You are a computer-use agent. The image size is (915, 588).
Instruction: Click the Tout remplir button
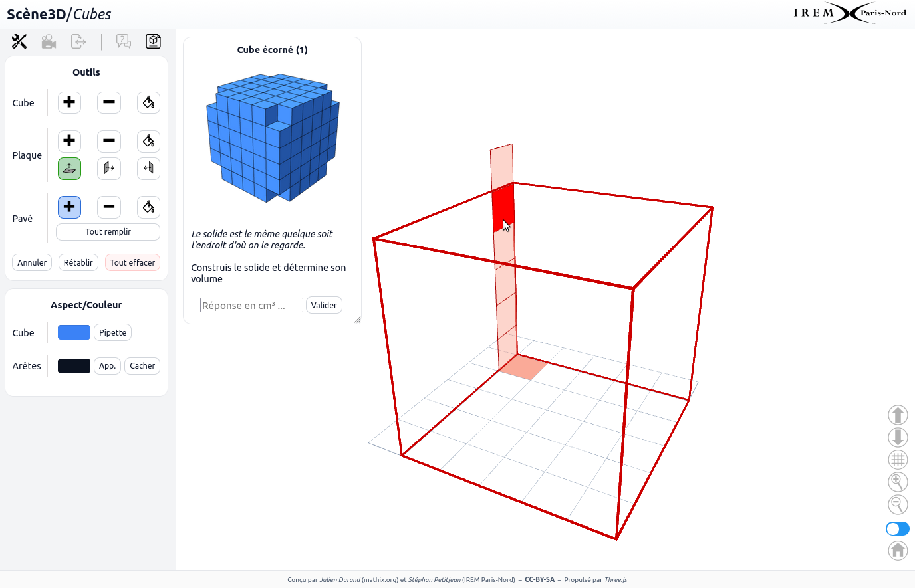click(x=108, y=232)
